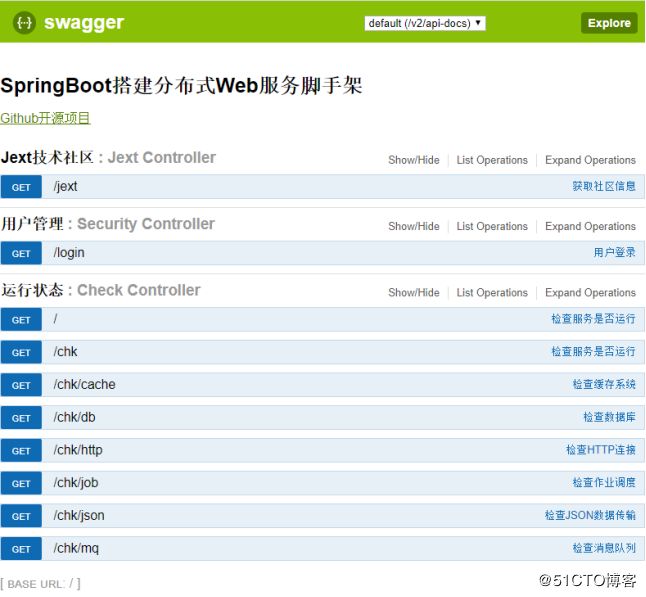Click the GET badge for root / endpoint
646x597 pixels.
tap(21, 319)
